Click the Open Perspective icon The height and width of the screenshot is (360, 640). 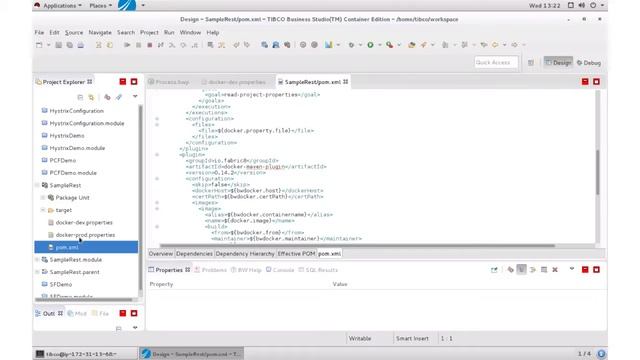(531, 63)
